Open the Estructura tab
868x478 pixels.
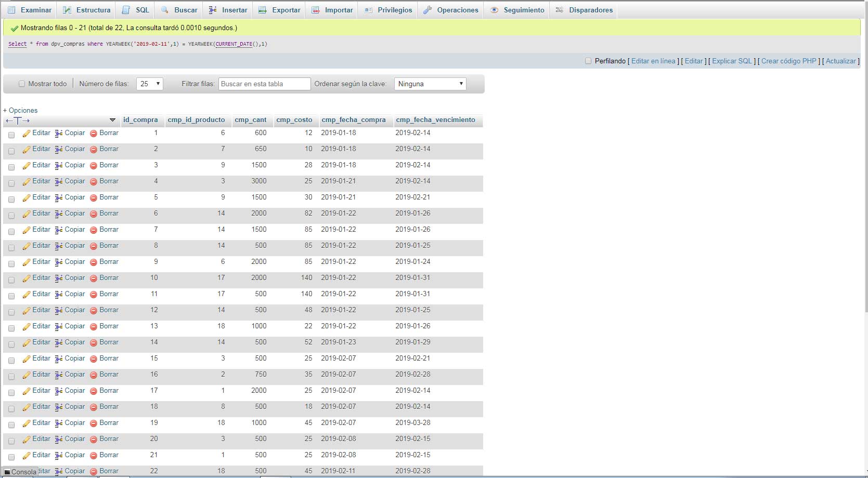click(x=86, y=10)
